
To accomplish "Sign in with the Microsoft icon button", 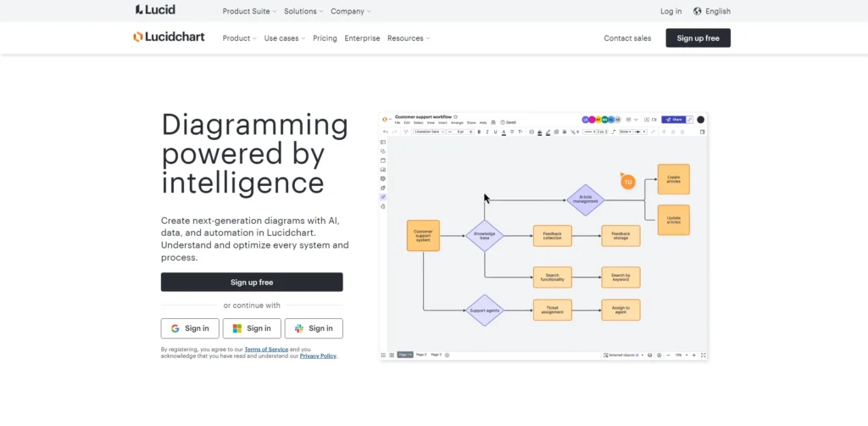I will click(252, 328).
